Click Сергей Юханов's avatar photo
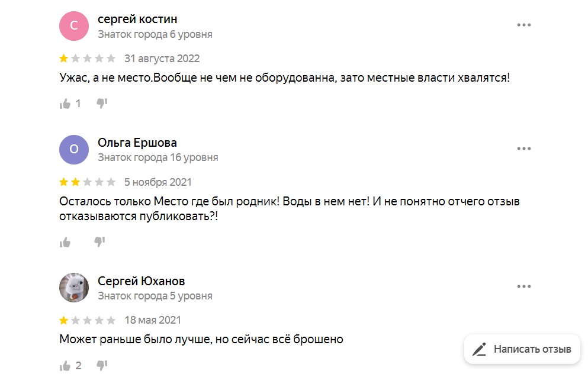The image size is (588, 374). [x=74, y=288]
